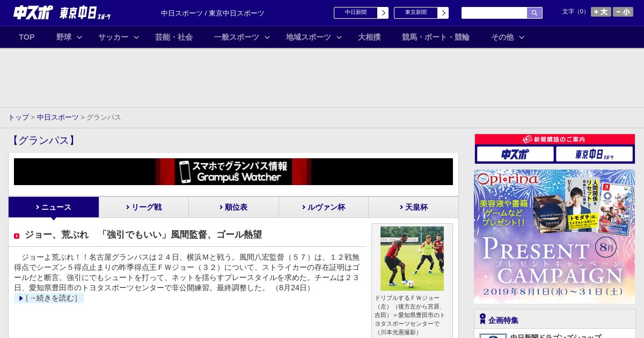Switch to the 順位表 tab
644x338 pixels.
(233, 207)
